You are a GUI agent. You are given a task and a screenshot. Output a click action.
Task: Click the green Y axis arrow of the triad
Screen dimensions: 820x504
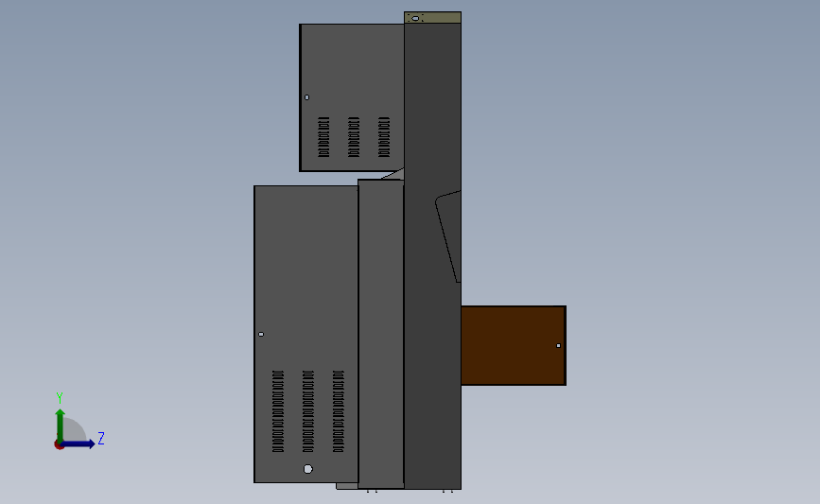(x=61, y=425)
